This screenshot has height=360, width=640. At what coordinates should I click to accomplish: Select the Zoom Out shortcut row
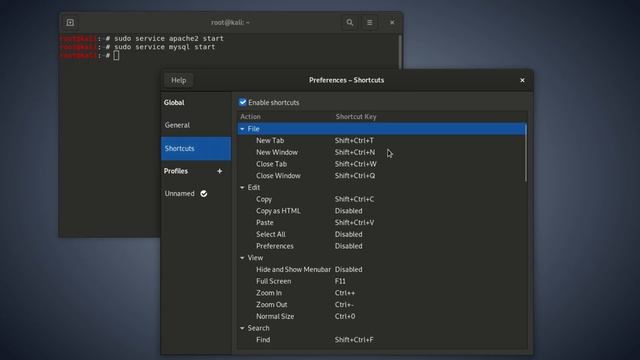coord(382,305)
